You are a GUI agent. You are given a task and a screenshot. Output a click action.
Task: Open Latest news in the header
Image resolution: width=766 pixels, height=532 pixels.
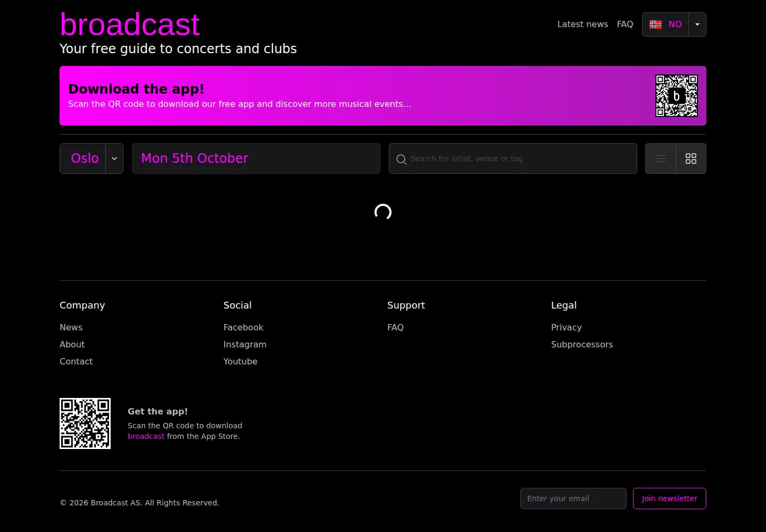point(582,24)
